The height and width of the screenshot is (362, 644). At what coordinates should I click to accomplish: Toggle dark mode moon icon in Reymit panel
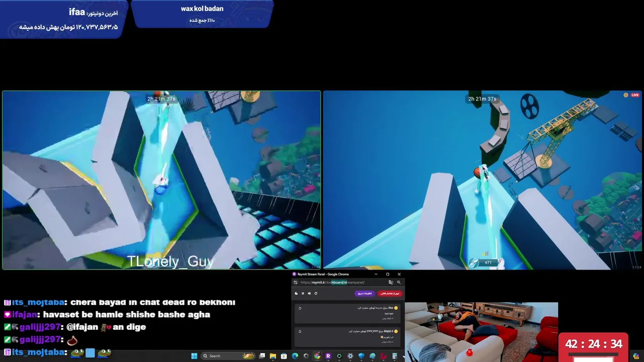pyautogui.click(x=296, y=293)
